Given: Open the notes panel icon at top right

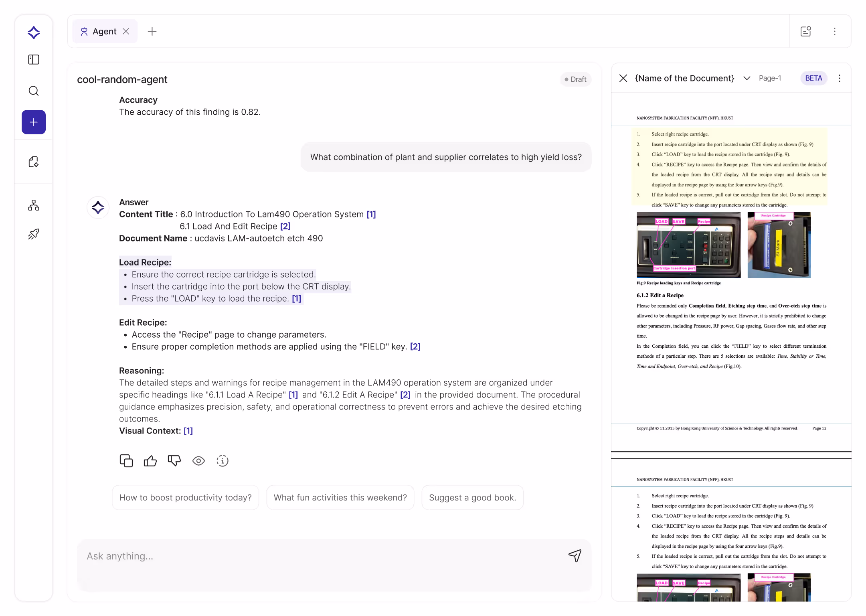Looking at the screenshot, I should click(805, 31).
